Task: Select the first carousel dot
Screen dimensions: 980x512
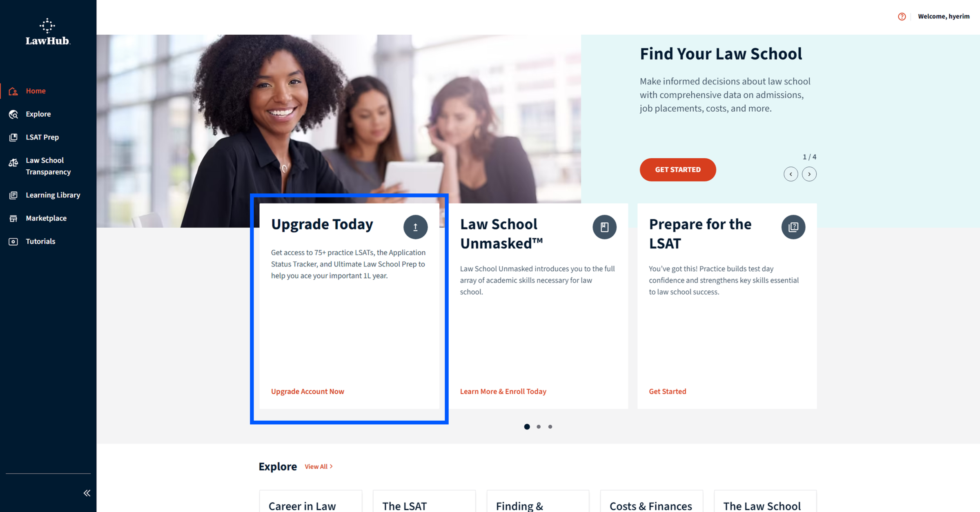Action: [527, 427]
